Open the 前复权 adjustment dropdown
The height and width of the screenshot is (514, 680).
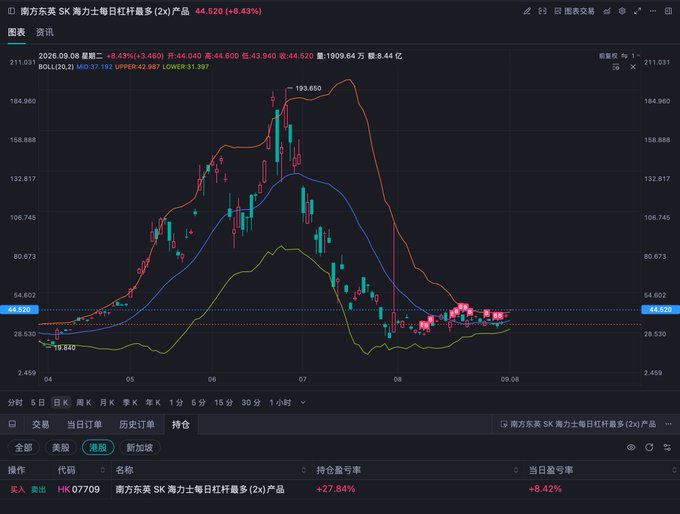[x=608, y=56]
